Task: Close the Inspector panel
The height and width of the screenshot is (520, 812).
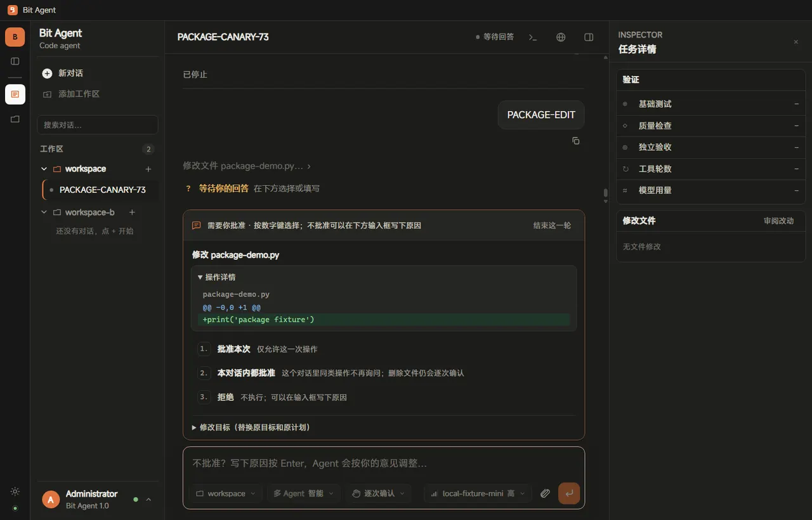Action: [x=796, y=42]
